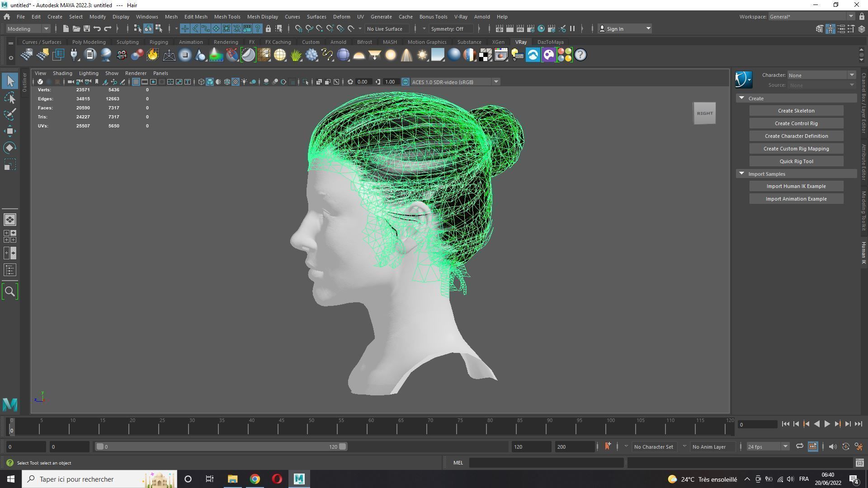Click the range slider left handle
This screenshot has height=488, width=868.
point(100,446)
